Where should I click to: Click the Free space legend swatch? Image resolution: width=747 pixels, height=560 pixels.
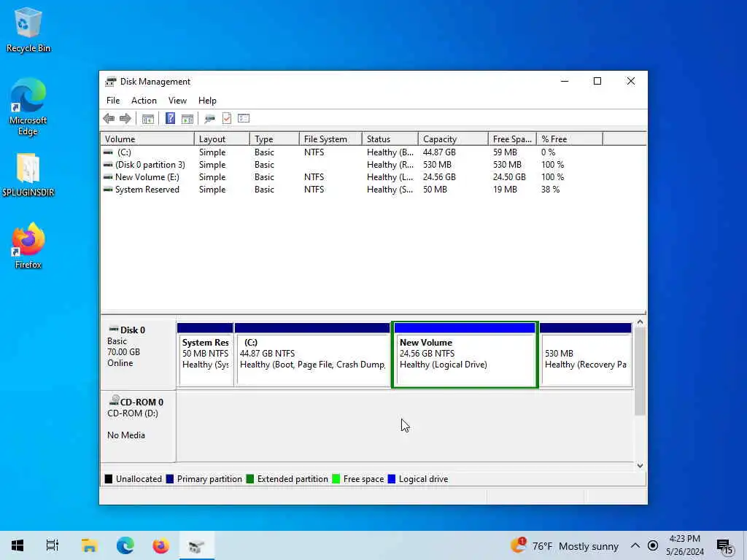point(336,479)
